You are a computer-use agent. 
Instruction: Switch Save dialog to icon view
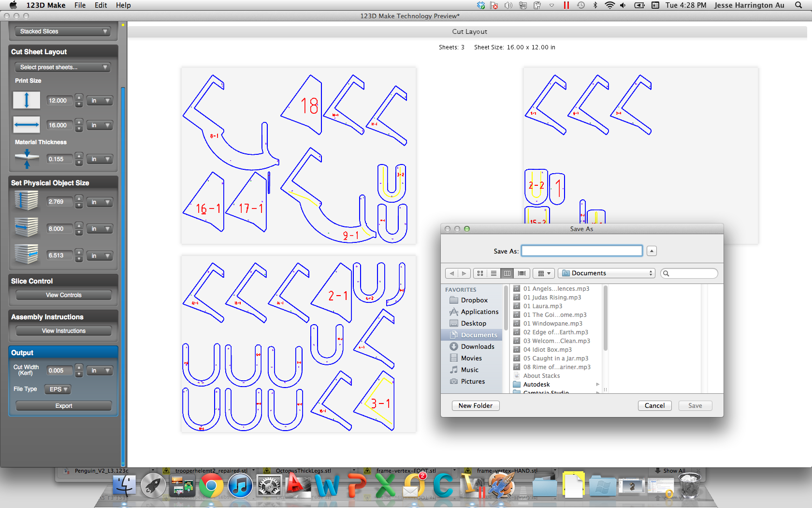point(480,273)
